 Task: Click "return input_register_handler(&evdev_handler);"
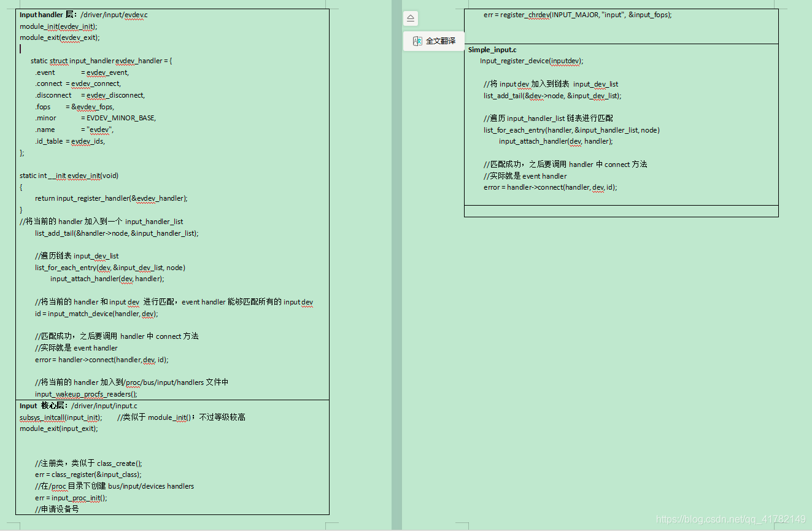[x=111, y=198]
